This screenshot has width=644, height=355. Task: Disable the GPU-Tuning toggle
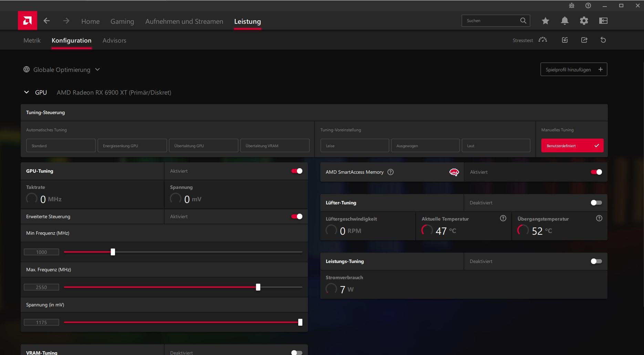(297, 171)
